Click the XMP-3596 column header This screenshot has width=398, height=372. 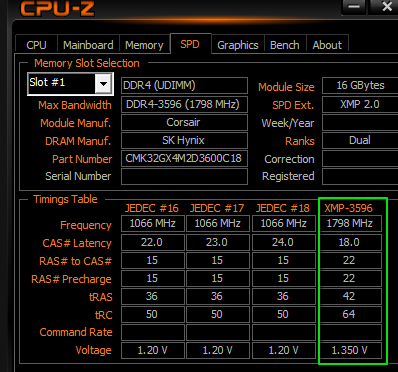pyautogui.click(x=349, y=208)
